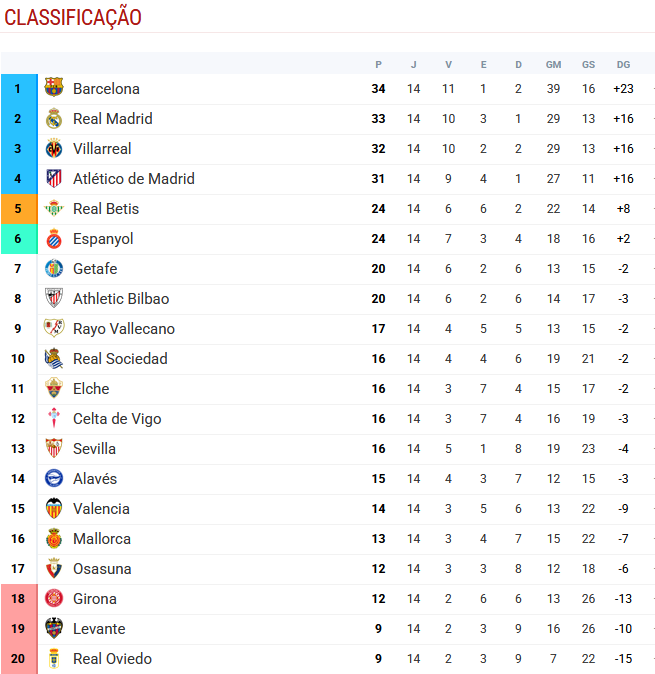Open the Real Oviedo team link
655x674 pixels.
pyautogui.click(x=112, y=659)
